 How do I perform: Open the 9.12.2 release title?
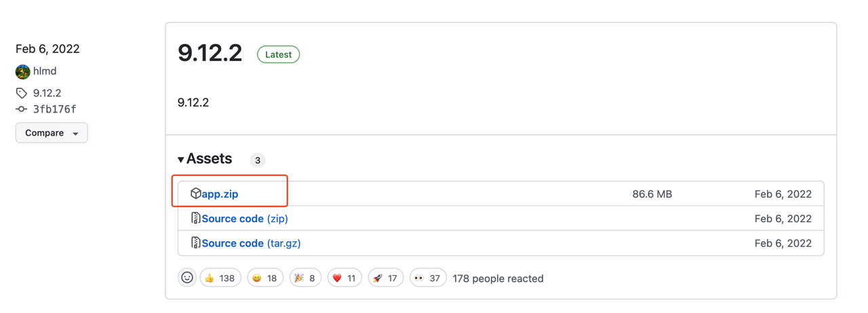(210, 52)
